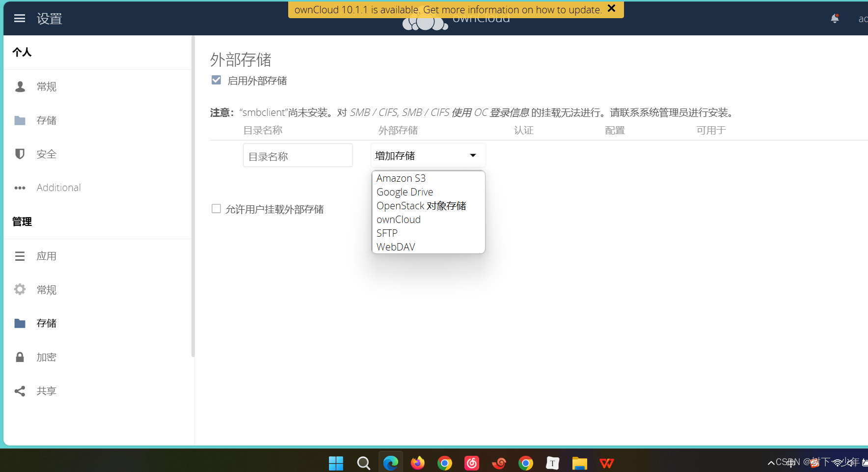Click the 认证 column header
The height and width of the screenshot is (472, 868).
[524, 130]
